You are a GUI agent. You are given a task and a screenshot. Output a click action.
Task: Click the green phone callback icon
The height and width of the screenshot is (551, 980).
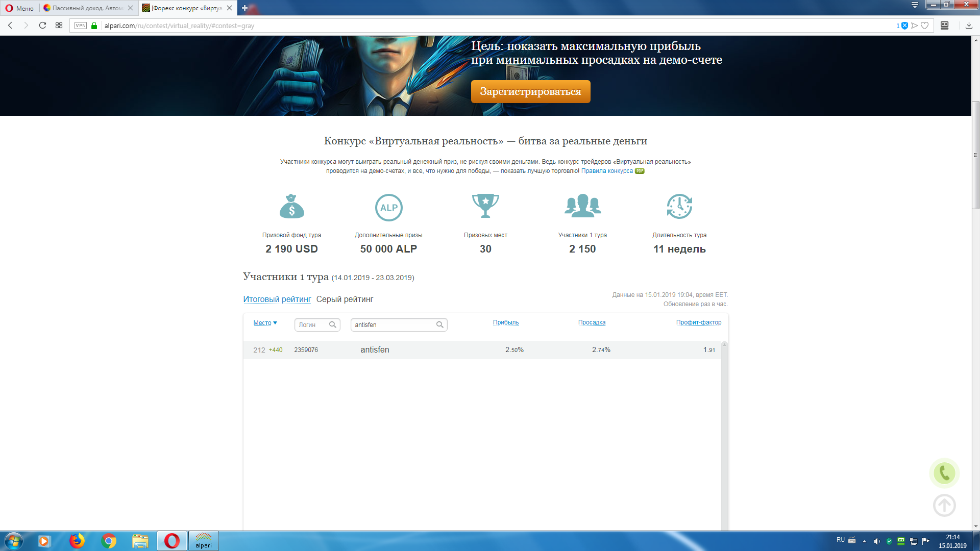coord(944,473)
